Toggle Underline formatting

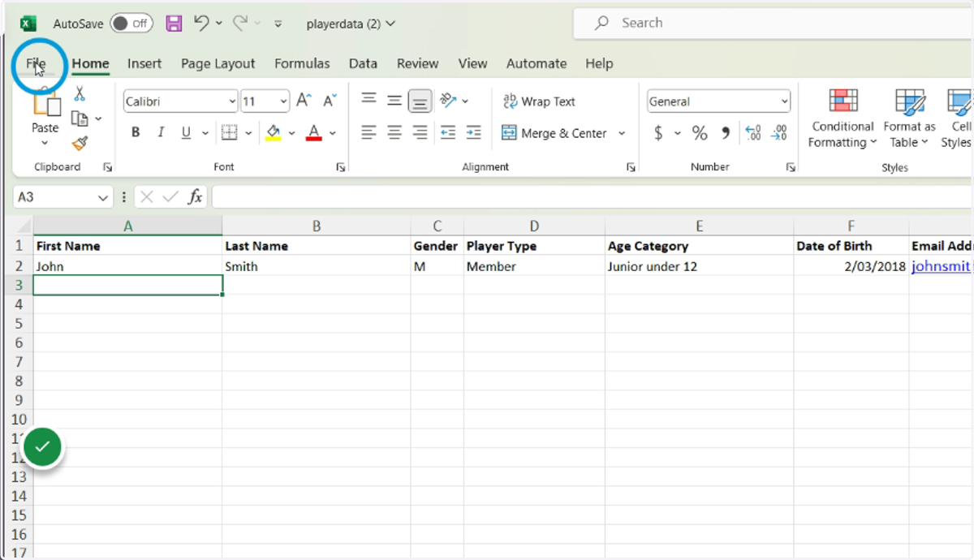coord(186,133)
